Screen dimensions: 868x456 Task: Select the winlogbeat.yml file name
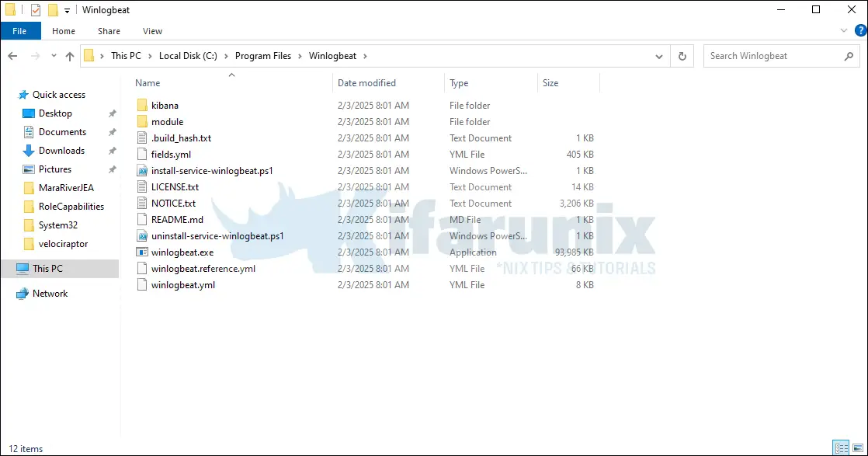183,285
